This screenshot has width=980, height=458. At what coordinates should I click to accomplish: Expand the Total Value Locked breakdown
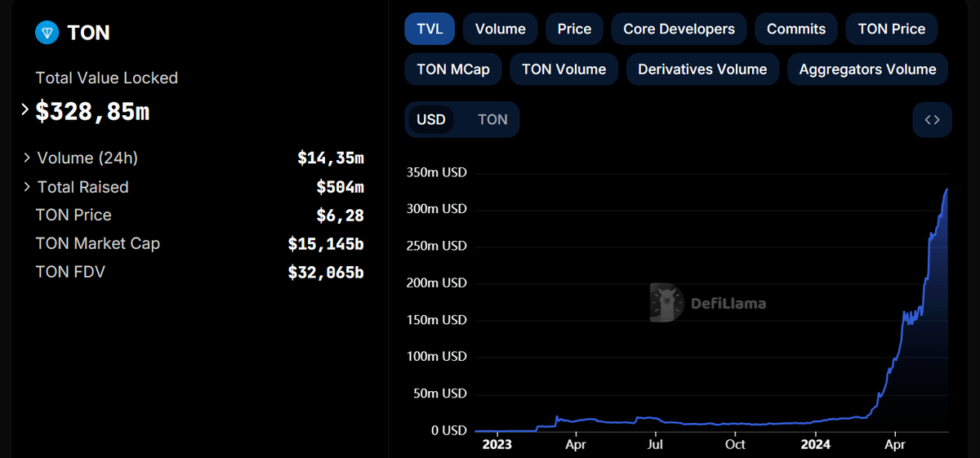pyautogui.click(x=24, y=110)
